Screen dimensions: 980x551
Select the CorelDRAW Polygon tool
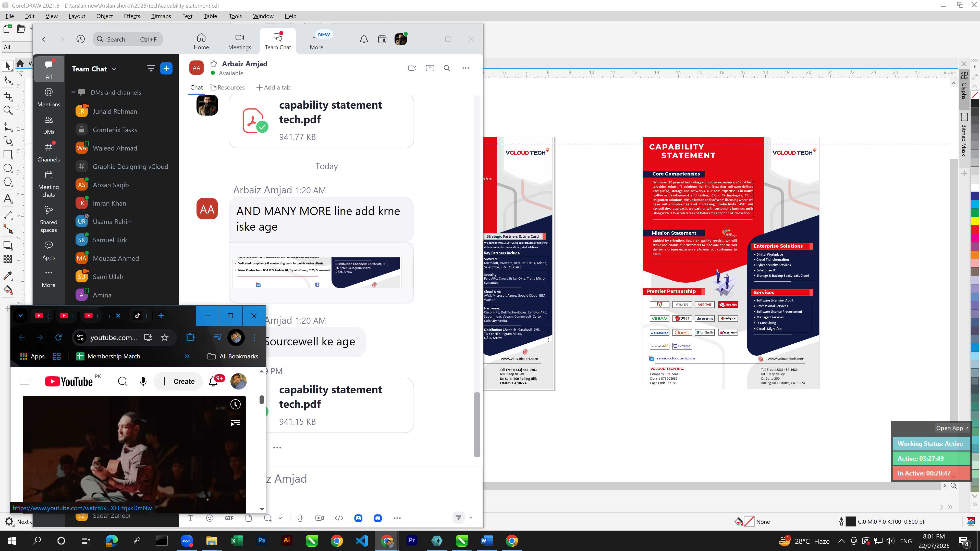click(8, 182)
